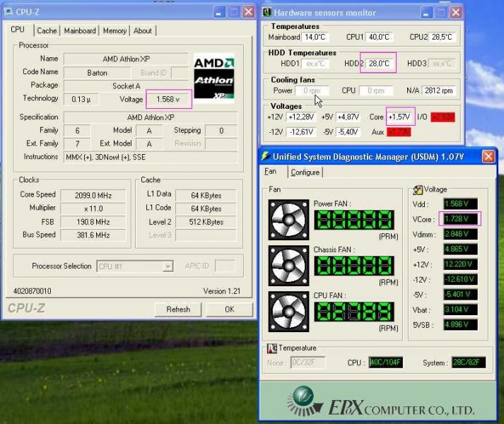Click the USDM System temperature 28C/82F
The width and height of the screenshot is (504, 424).
point(469,363)
